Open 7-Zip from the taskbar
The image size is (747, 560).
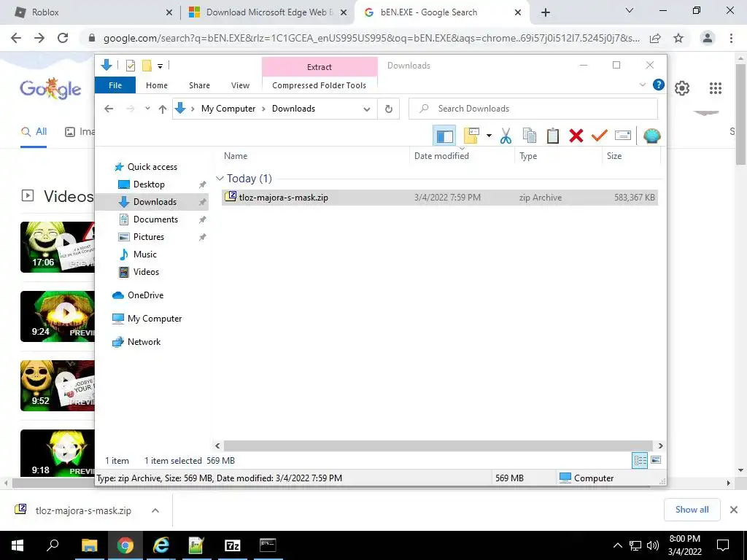point(232,545)
